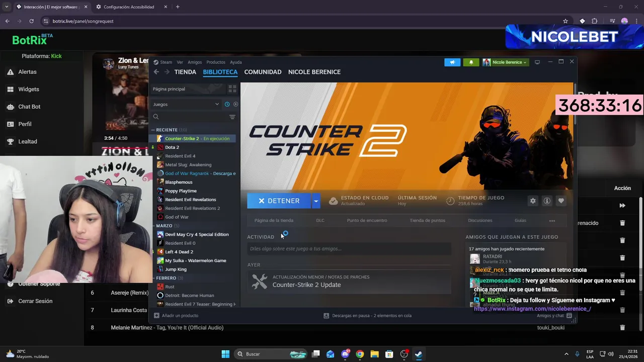Viewport: 644px width, 362px height.
Task: Open Página de la tienda link
Action: pyautogui.click(x=274, y=220)
